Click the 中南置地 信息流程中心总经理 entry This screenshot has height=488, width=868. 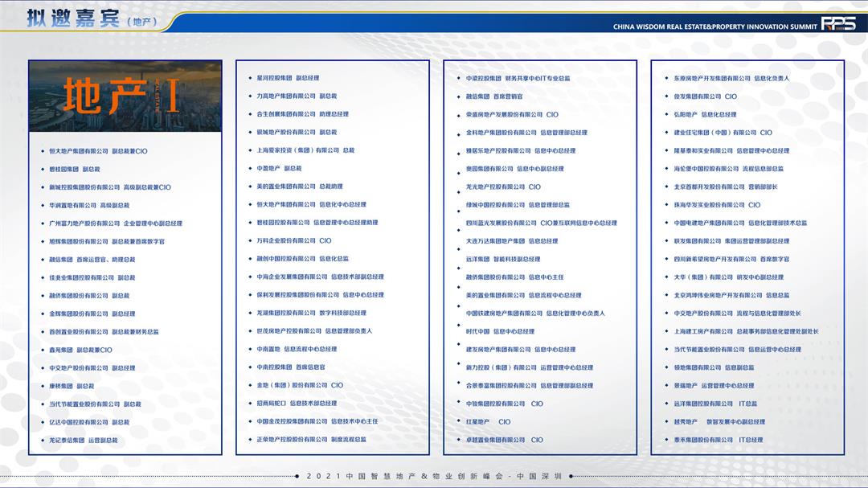coord(297,349)
